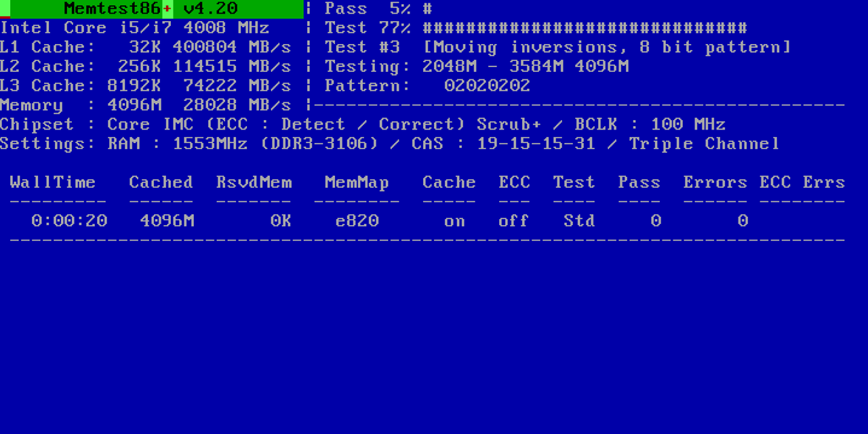The height and width of the screenshot is (434, 868).
Task: Click the Test mode value Std
Action: [579, 221]
